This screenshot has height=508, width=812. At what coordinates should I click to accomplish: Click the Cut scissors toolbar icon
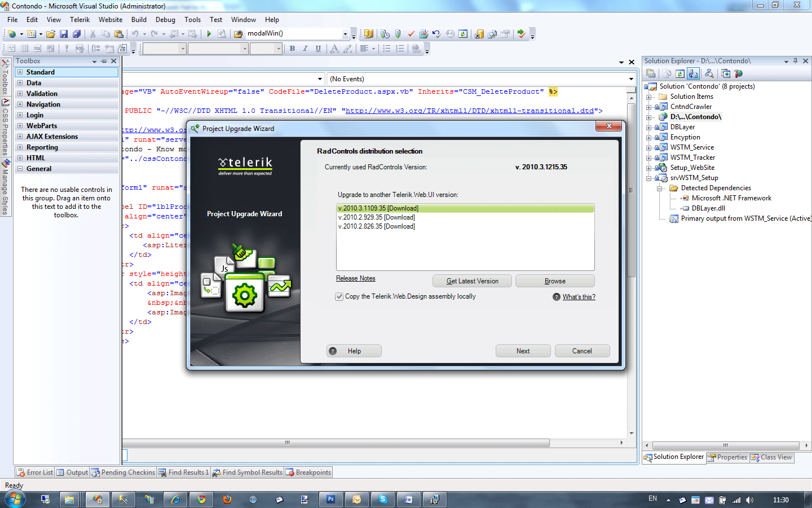(x=92, y=34)
